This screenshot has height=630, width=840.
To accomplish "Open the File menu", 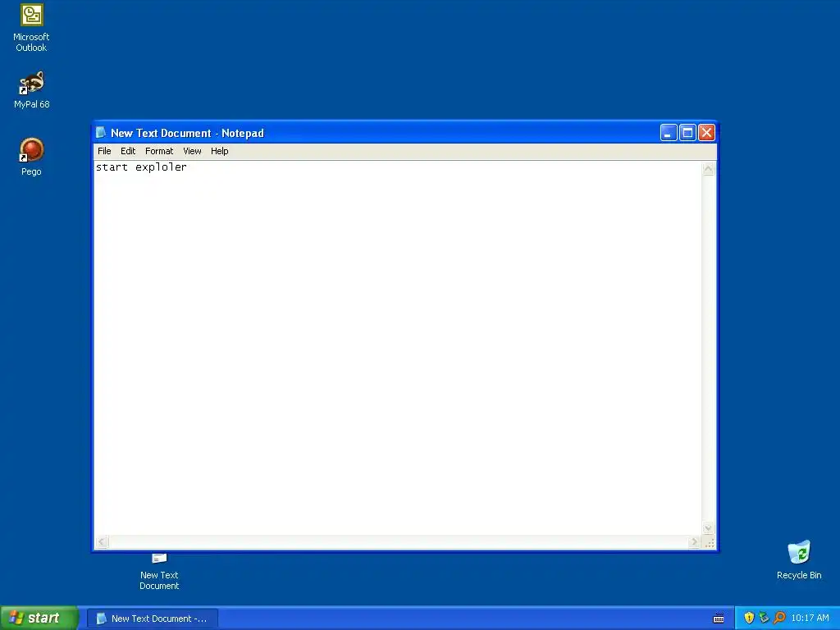I will pyautogui.click(x=104, y=151).
